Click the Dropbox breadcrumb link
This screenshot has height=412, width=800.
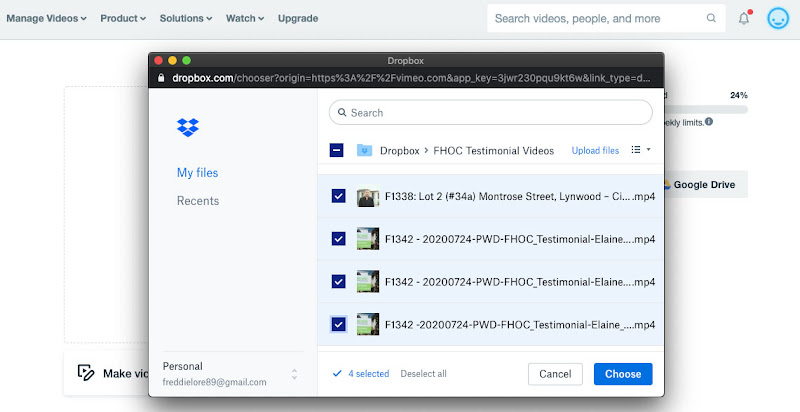[x=399, y=151]
